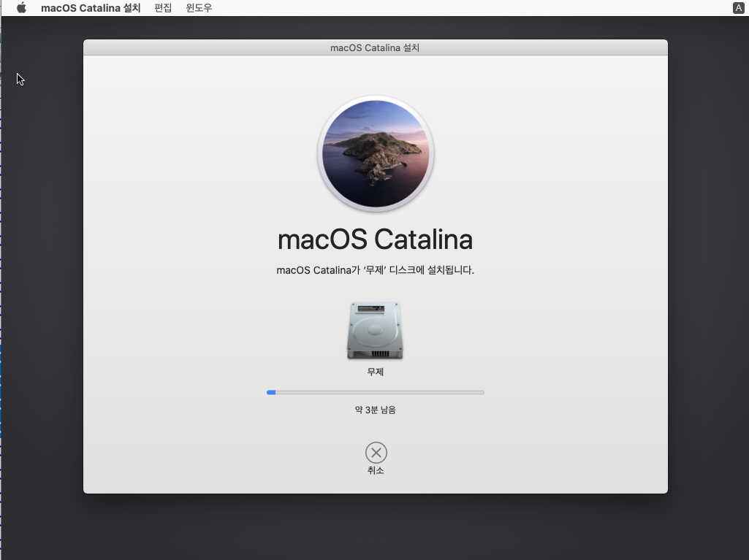Open the 윈도우 menu

(x=199, y=7)
